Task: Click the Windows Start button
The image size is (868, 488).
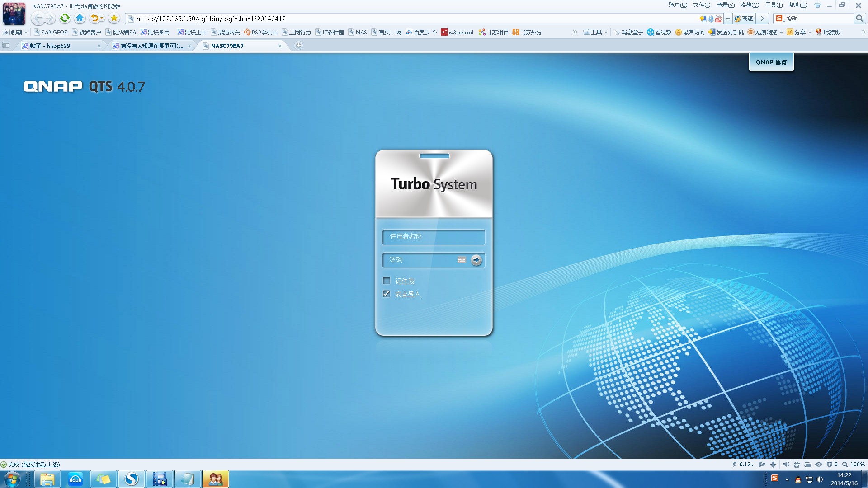Action: [12, 479]
